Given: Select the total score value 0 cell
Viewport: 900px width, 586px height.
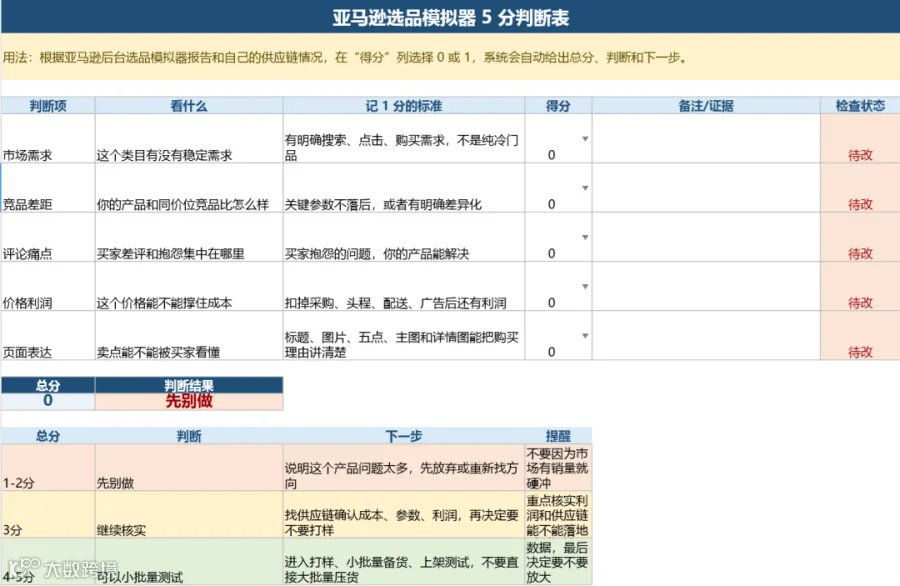Looking at the screenshot, I should 48,401.
